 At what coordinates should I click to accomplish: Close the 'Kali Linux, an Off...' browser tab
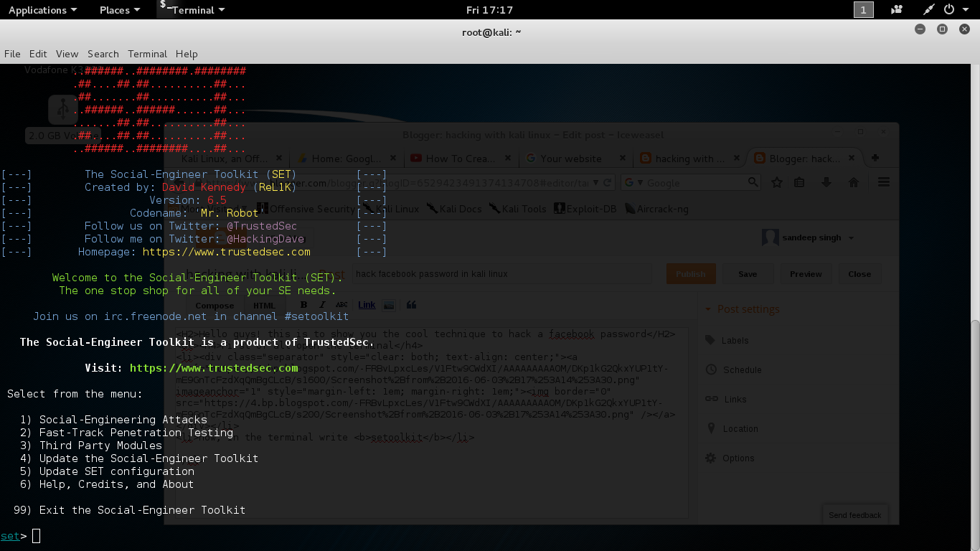280,158
